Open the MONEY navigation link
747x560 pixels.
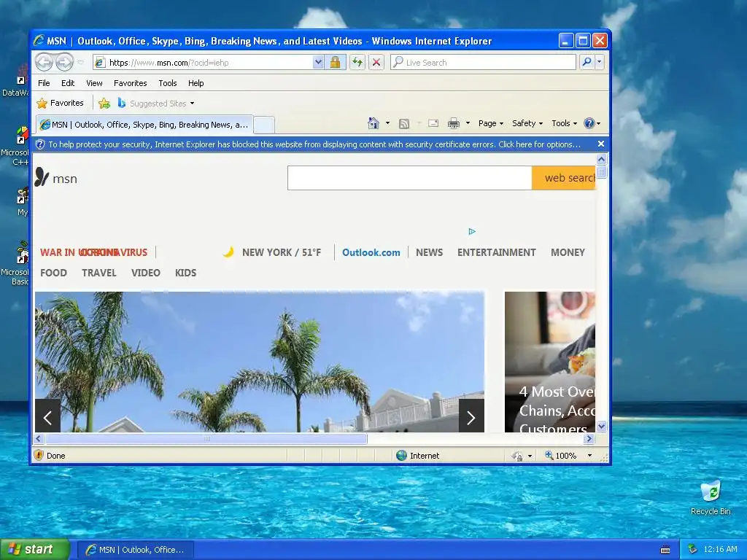click(x=568, y=252)
